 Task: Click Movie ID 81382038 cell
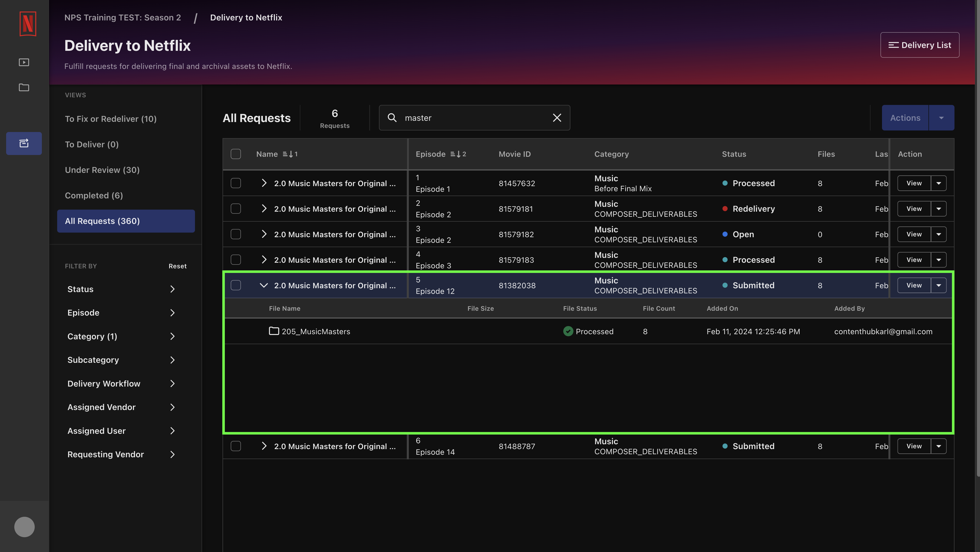pyautogui.click(x=517, y=285)
